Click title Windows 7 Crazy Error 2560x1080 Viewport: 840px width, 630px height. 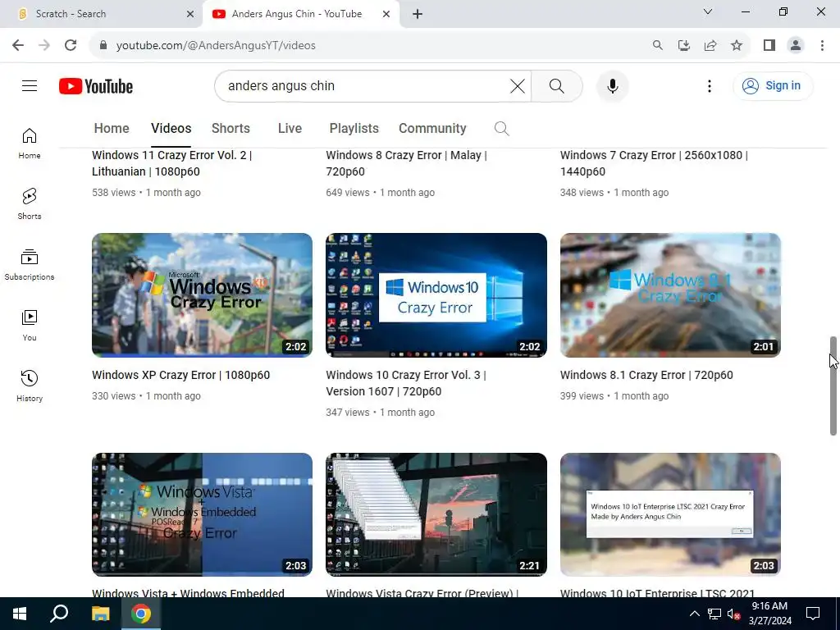654,163
